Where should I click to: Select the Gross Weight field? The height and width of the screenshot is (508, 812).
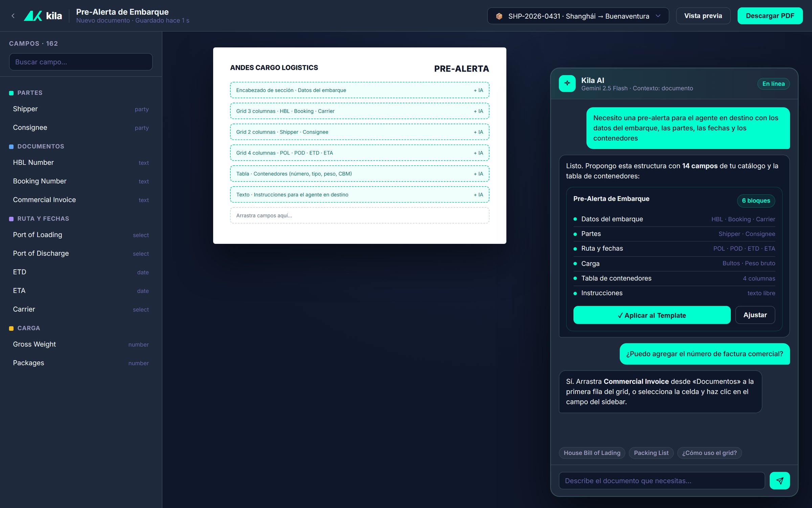81,344
